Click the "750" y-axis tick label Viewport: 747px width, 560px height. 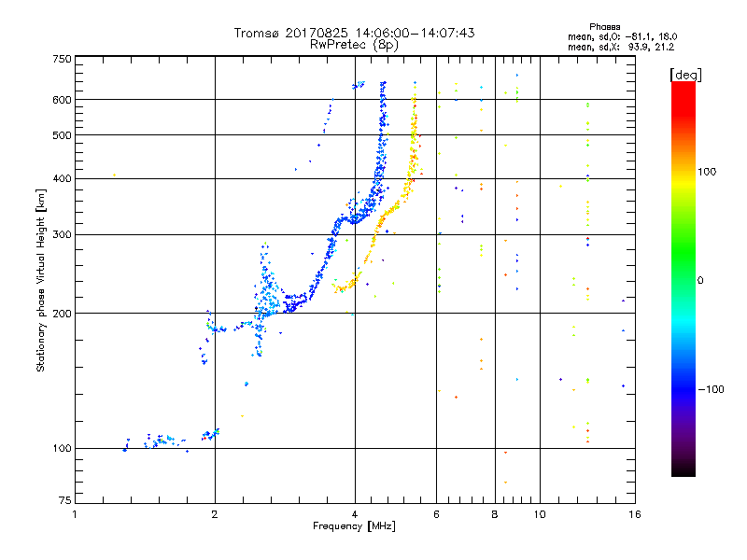click(x=62, y=59)
